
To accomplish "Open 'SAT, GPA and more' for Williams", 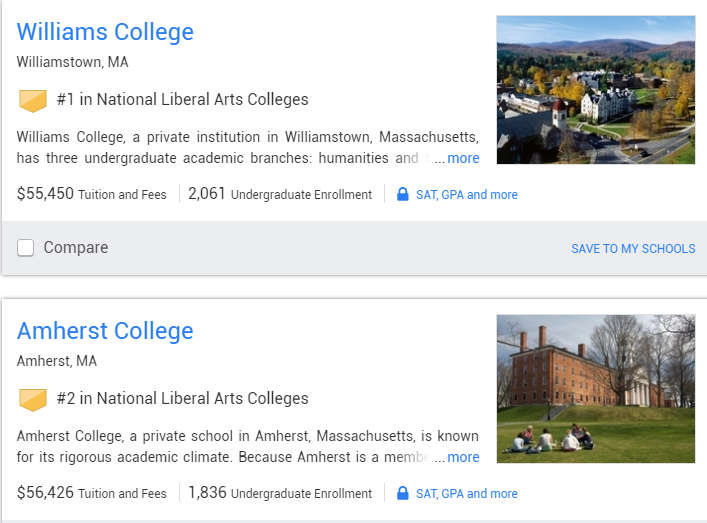I will pos(466,195).
